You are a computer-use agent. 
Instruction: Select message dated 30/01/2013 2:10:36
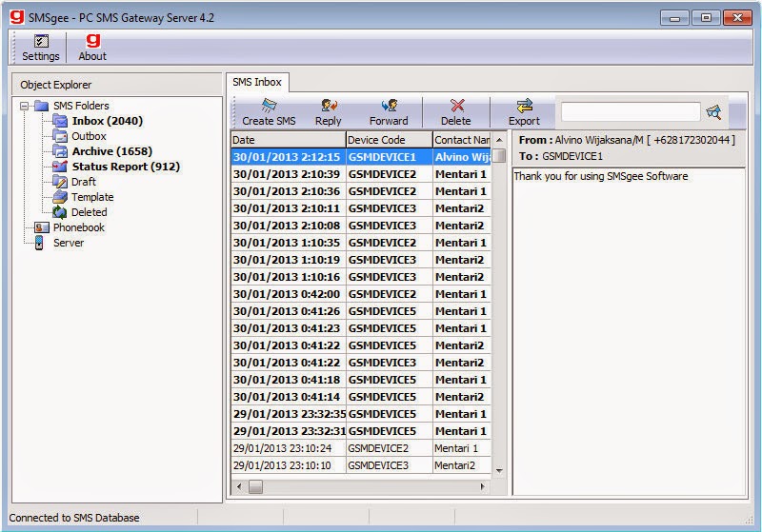[361, 191]
